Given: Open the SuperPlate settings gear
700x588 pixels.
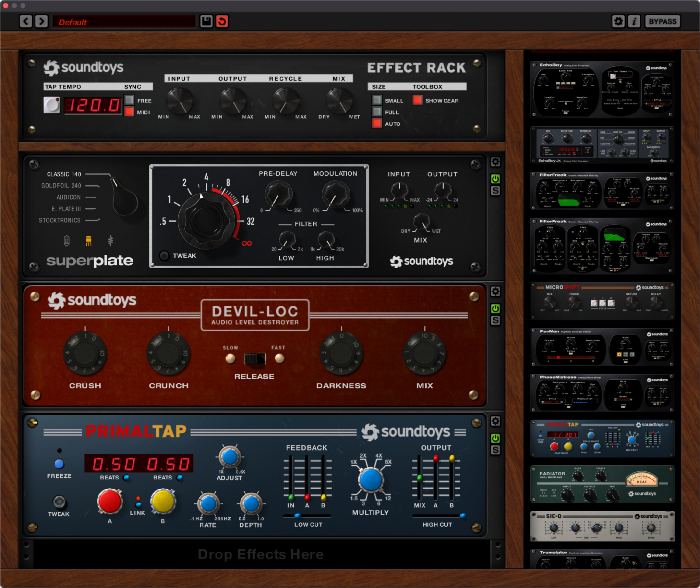Looking at the screenshot, I should (x=495, y=162).
